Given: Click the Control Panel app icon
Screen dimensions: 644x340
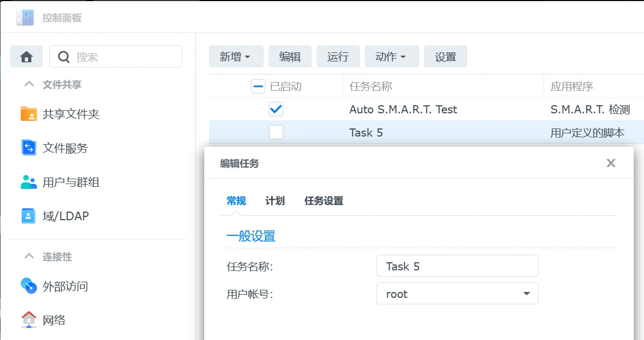Looking at the screenshot, I should [25, 18].
